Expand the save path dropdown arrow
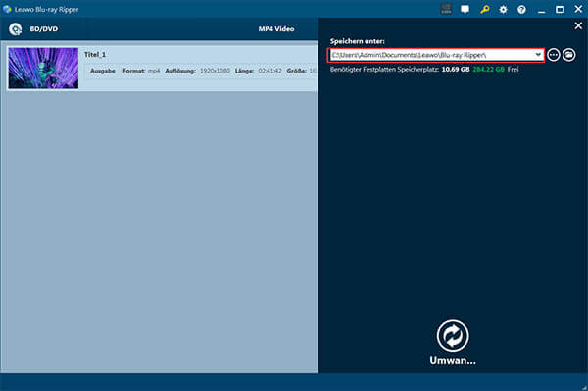Image resolution: width=588 pixels, height=391 pixels. pyautogui.click(x=538, y=55)
